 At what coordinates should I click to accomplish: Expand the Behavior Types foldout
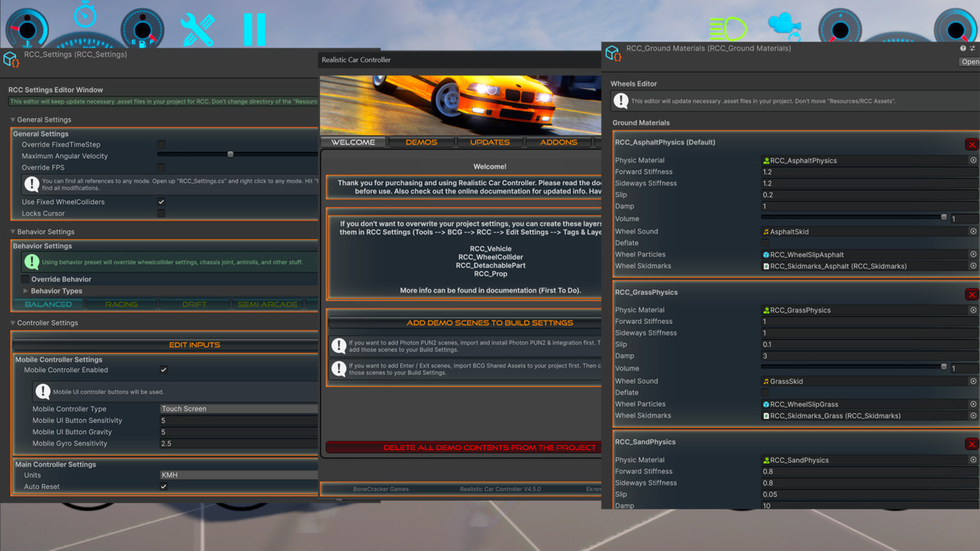tap(25, 291)
